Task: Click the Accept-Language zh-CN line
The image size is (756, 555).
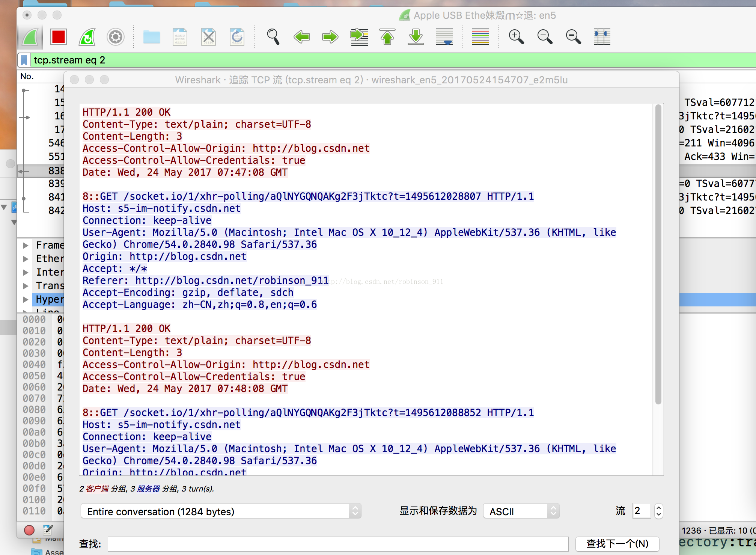Action: pyautogui.click(x=200, y=305)
